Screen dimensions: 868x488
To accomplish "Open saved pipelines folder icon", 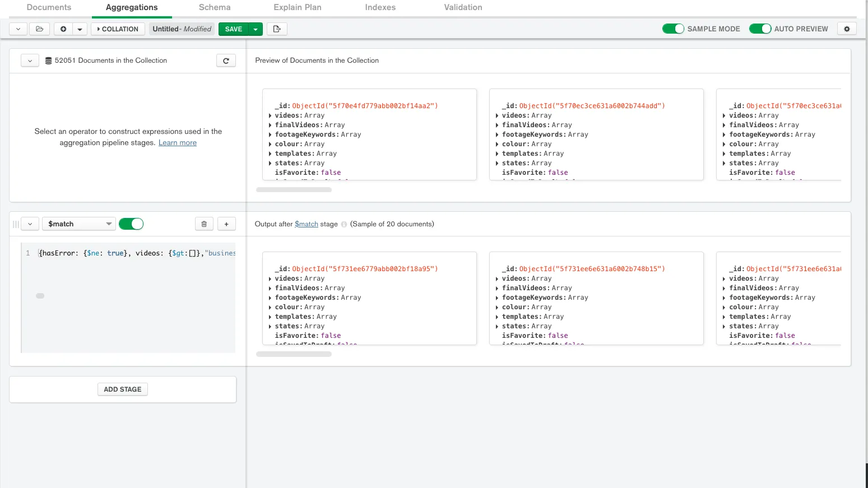I will [x=39, y=29].
